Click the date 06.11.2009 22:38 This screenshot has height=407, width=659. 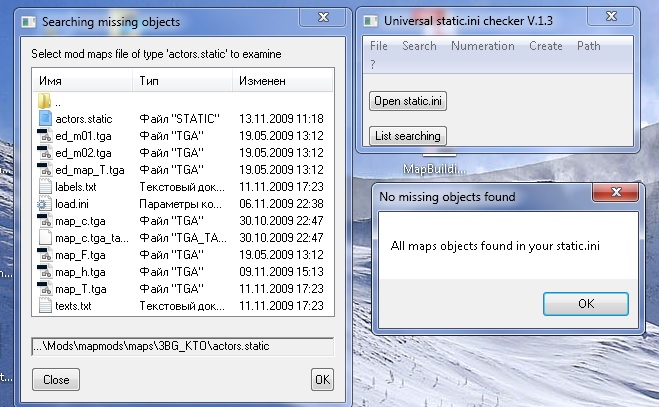pyautogui.click(x=281, y=204)
